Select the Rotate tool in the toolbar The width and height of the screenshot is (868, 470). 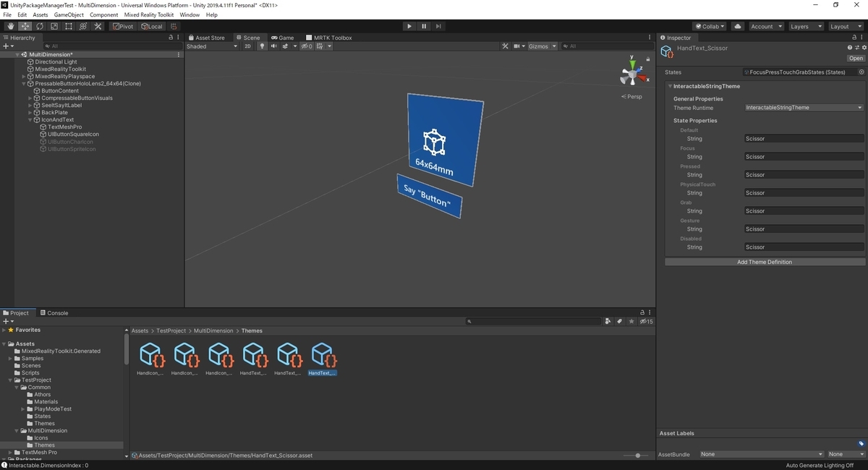pos(39,26)
